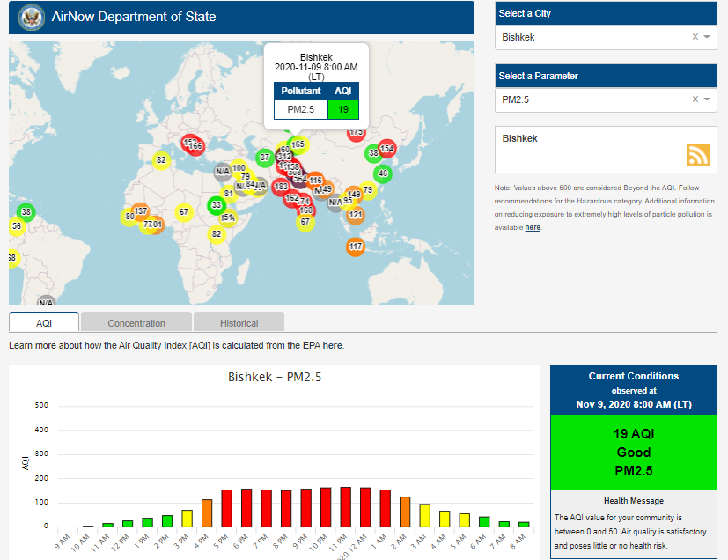This screenshot has width=728, height=560.
Task: Remove the PM2.5 parameter selection
Action: [x=695, y=100]
